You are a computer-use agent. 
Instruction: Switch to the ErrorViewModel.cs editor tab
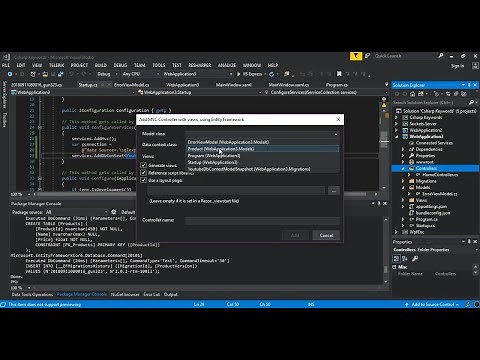[x=132, y=85]
